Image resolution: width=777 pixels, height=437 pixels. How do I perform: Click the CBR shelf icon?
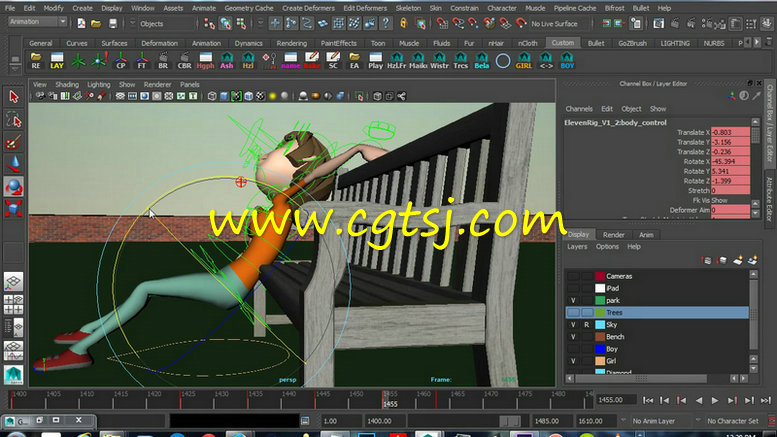coord(184,60)
